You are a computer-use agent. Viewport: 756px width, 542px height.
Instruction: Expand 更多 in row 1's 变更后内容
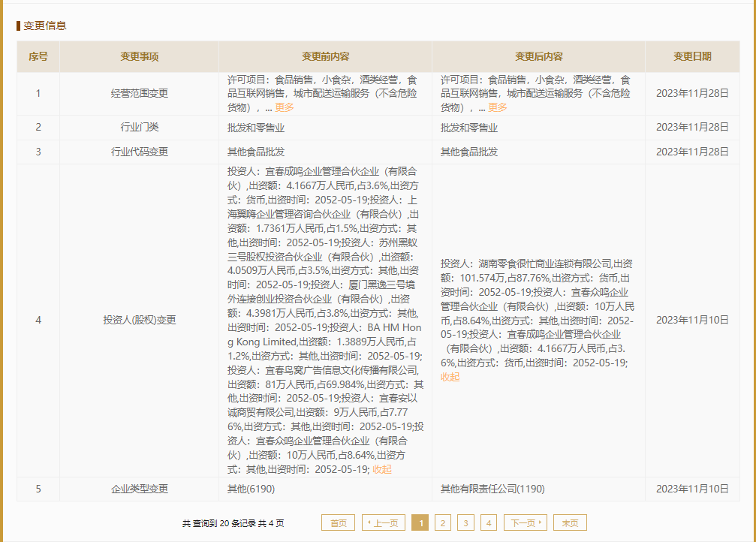tap(497, 107)
